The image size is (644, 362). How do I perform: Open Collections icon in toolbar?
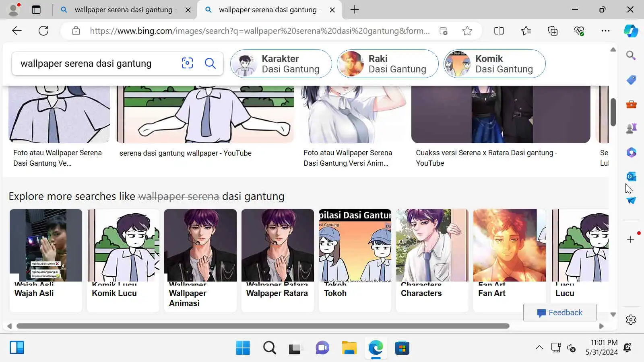[553, 31]
